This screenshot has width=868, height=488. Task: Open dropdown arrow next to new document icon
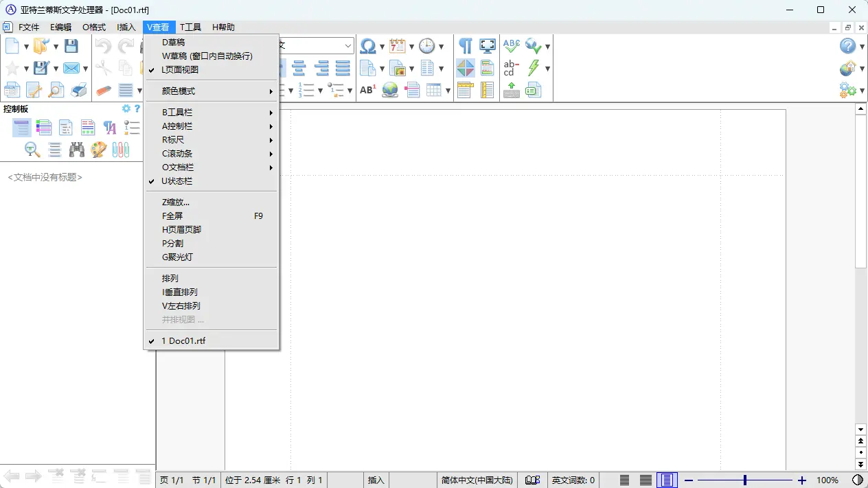tap(26, 47)
